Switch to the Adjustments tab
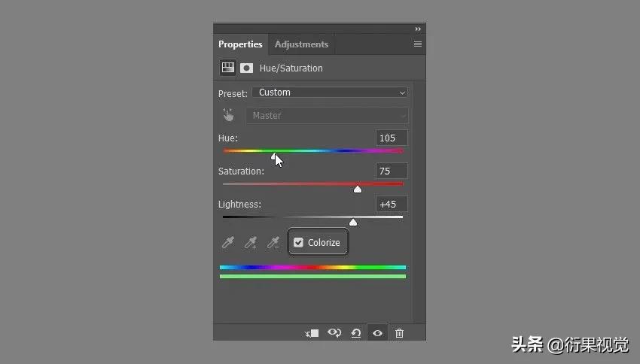The height and width of the screenshot is (364, 640). point(301,44)
